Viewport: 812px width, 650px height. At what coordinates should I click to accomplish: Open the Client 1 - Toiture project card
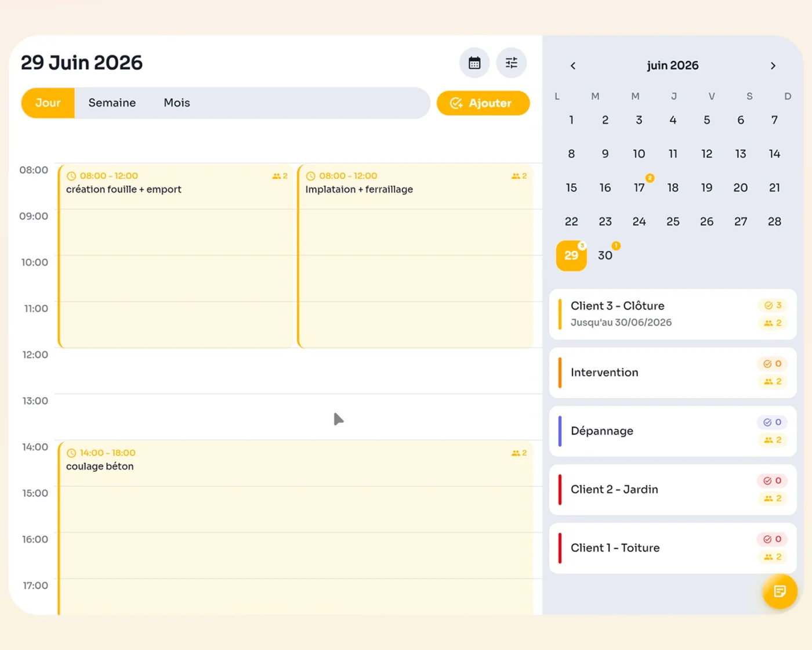point(673,548)
